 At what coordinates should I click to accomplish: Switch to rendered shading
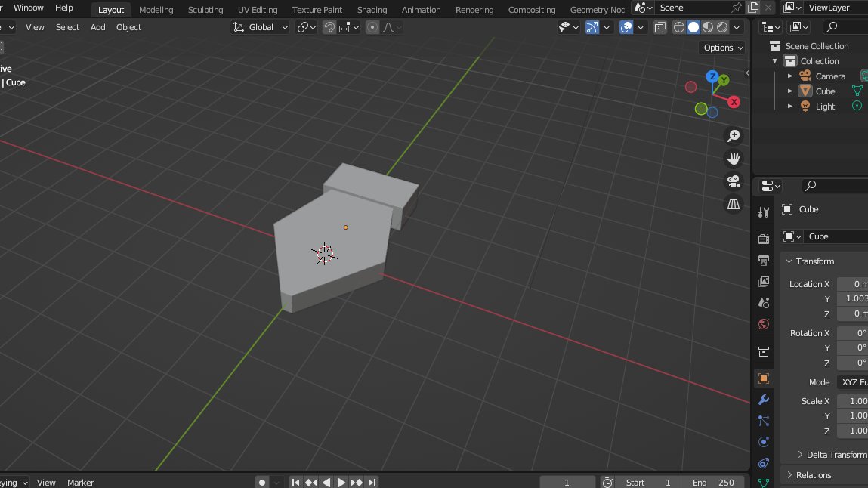[722, 27]
